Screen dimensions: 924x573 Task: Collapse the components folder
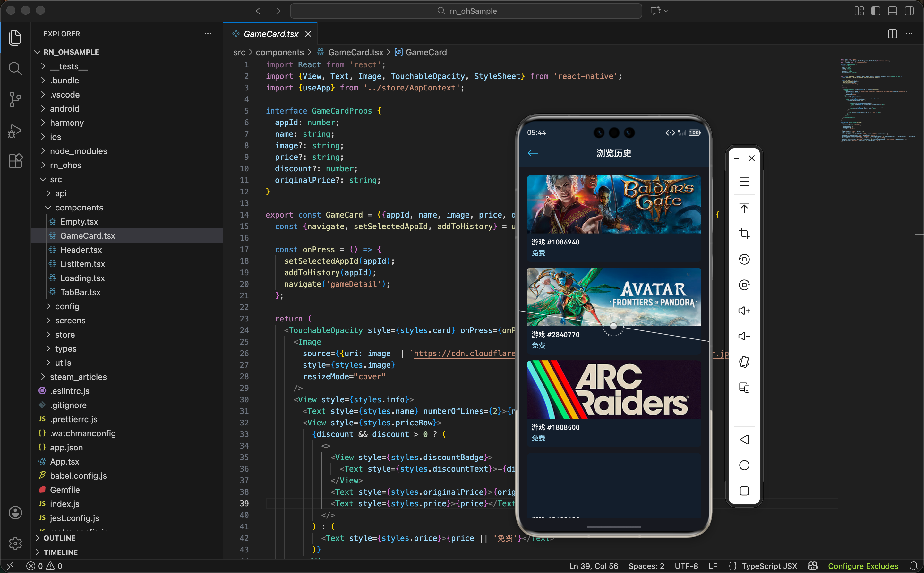79,207
